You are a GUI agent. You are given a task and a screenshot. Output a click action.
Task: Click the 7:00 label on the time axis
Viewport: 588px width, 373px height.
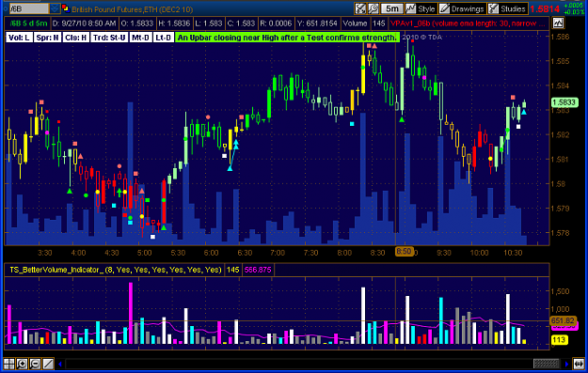[278, 253]
